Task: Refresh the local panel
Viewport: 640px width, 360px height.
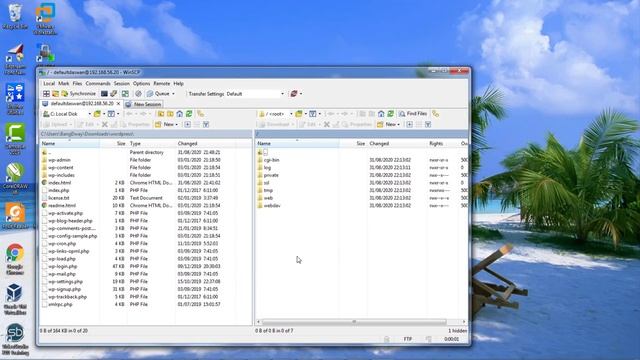Action: click(x=189, y=114)
